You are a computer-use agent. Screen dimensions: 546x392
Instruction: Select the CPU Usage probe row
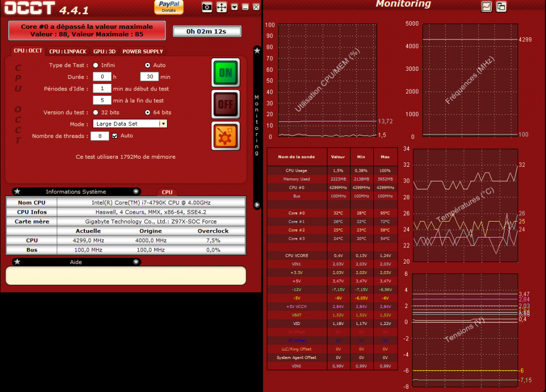coord(332,170)
